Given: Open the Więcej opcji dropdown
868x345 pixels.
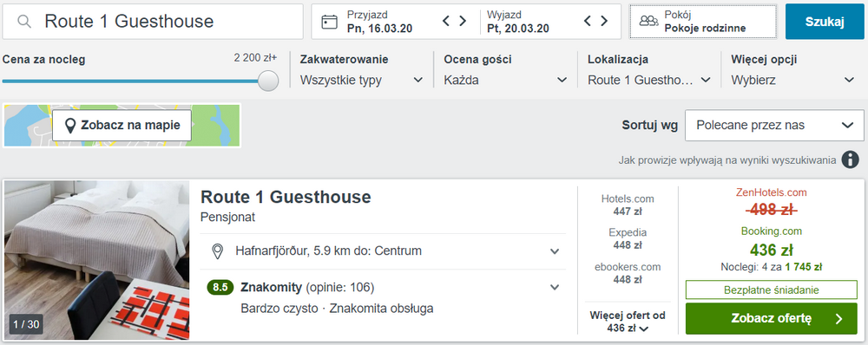Looking at the screenshot, I should pos(793,70).
